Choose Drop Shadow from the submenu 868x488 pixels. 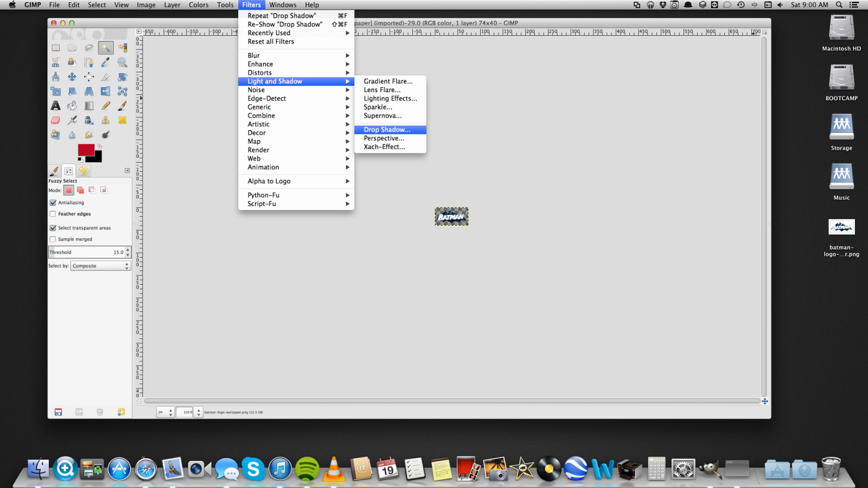[x=390, y=130]
